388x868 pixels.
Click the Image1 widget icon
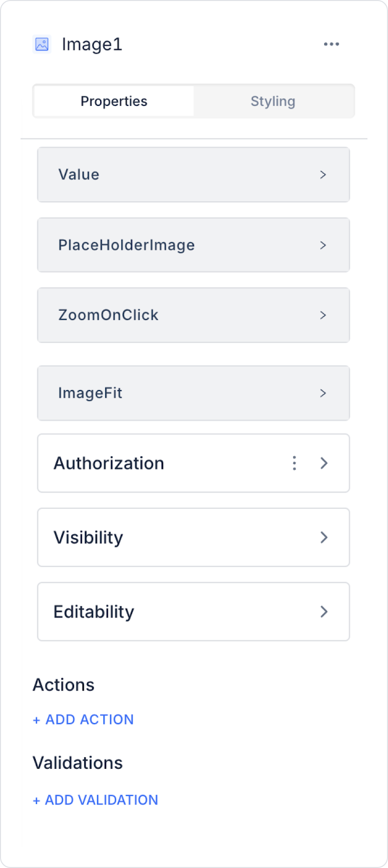click(x=42, y=44)
